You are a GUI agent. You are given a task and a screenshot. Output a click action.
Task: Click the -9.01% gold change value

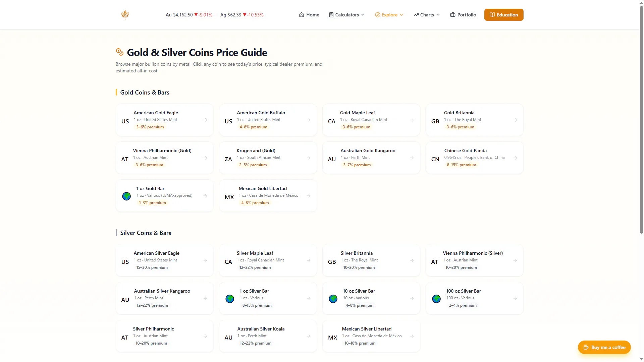tap(205, 15)
